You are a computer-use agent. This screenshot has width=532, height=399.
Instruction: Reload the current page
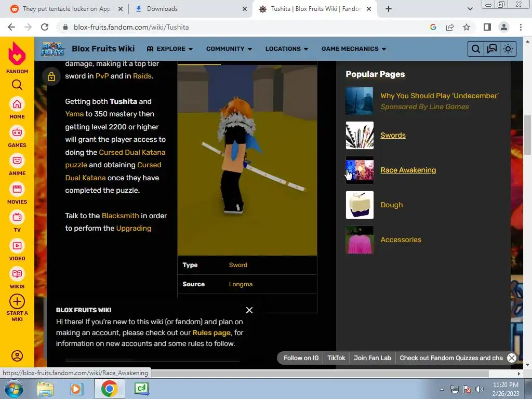(45, 27)
